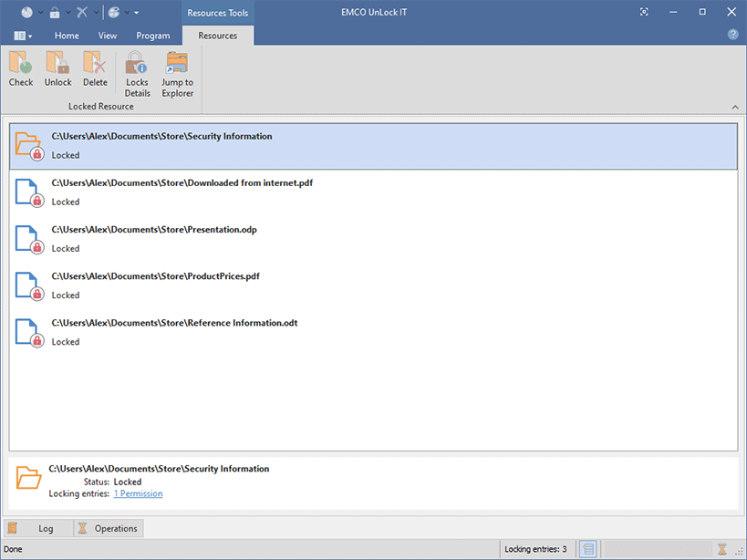Open the Program ribbon tab
Image resolution: width=747 pixels, height=560 pixels.
tap(152, 36)
